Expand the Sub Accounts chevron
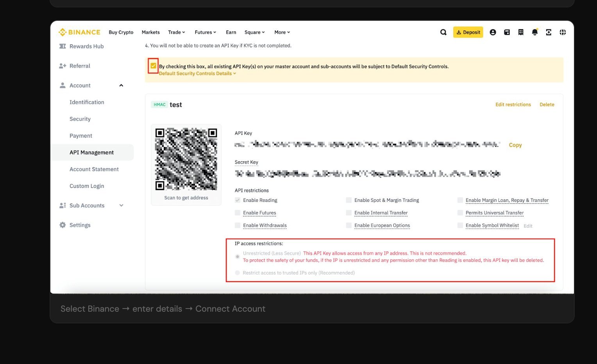The image size is (597, 364). click(121, 205)
